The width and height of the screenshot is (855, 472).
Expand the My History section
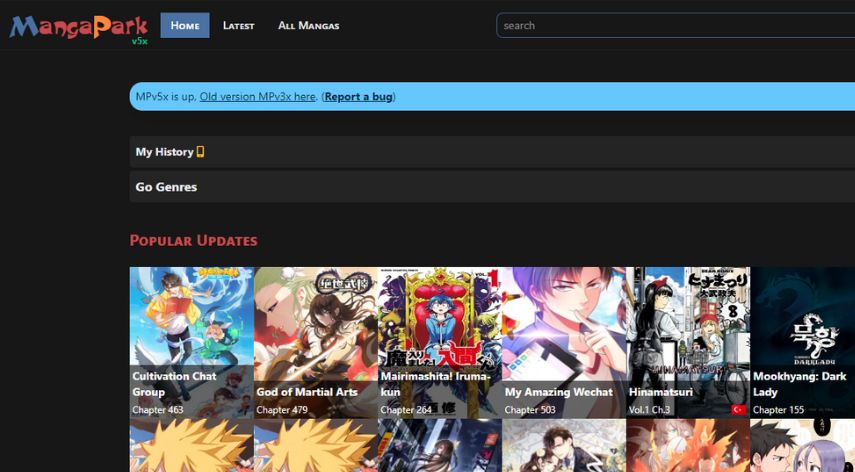pyautogui.click(x=492, y=152)
